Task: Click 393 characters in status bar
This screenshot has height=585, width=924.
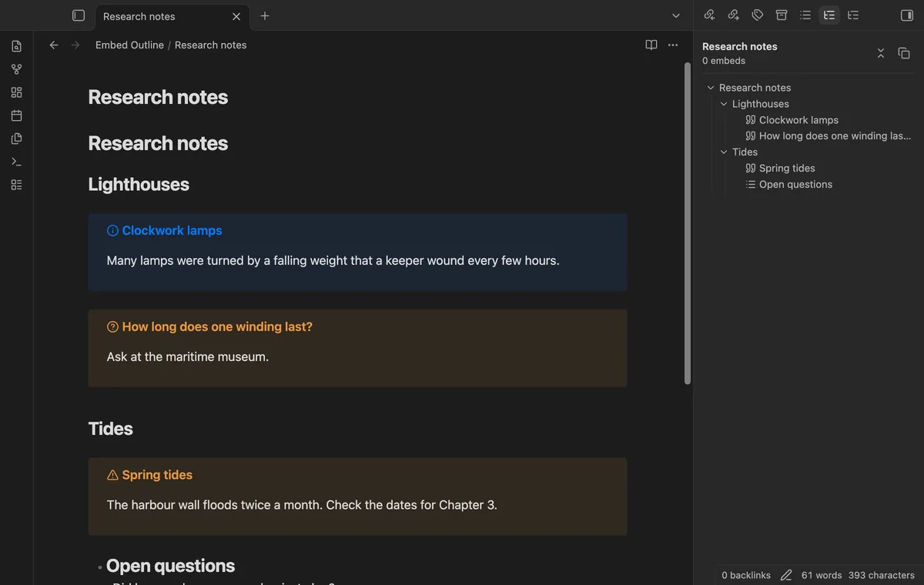Action: (882, 575)
